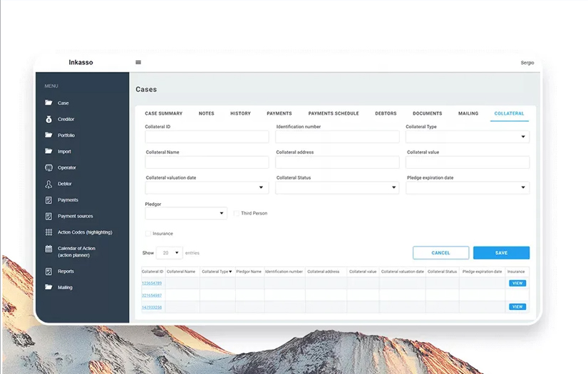Open the show entries count dropdown

170,253
